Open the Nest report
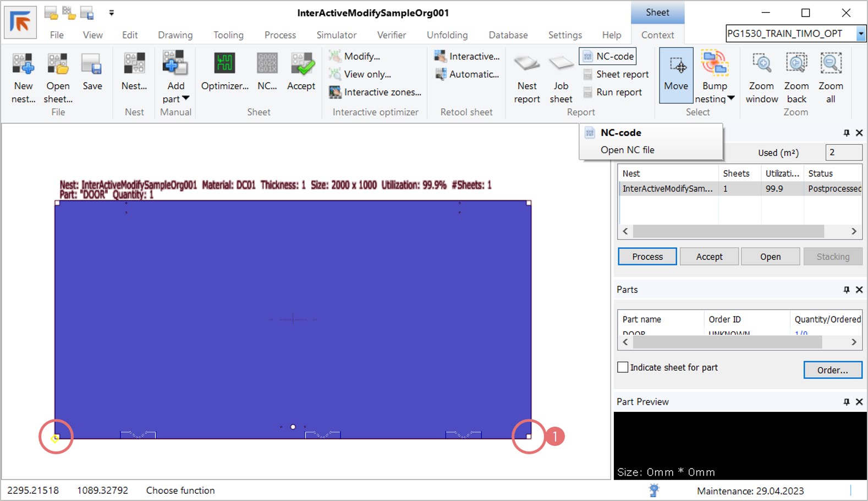 point(527,65)
